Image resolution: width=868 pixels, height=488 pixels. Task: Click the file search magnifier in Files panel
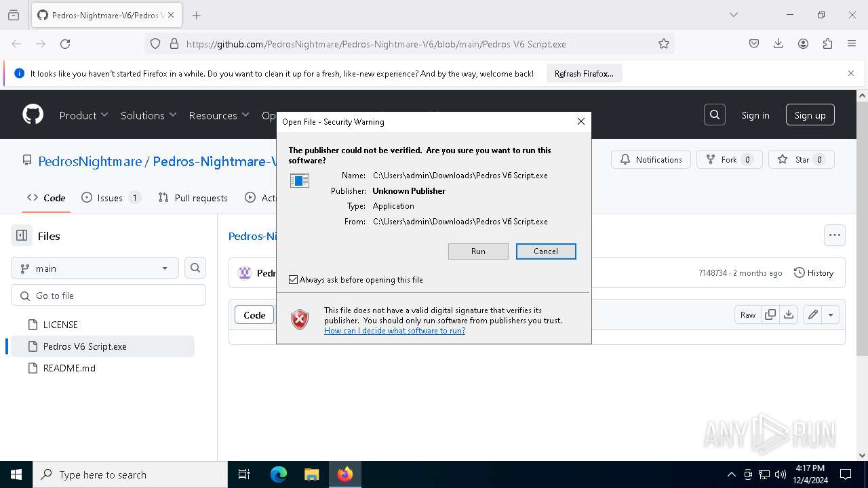click(x=195, y=268)
